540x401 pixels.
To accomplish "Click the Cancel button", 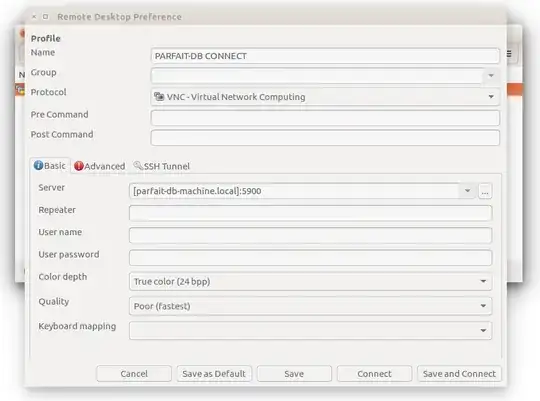I will click(134, 374).
